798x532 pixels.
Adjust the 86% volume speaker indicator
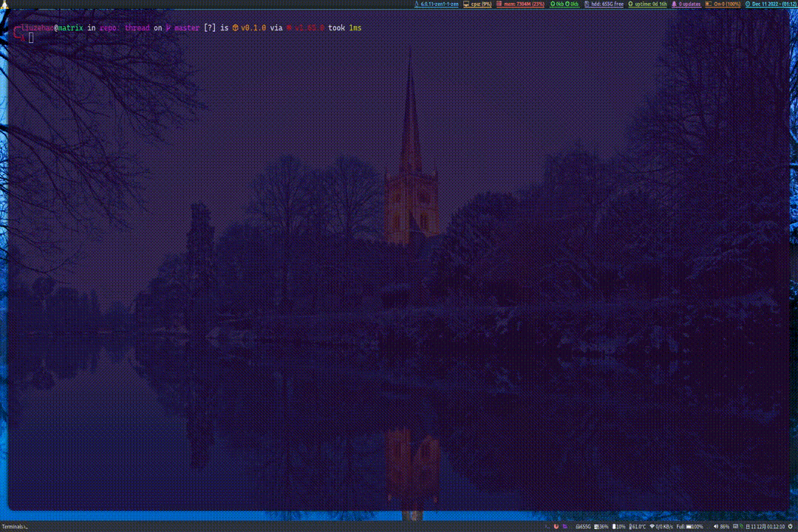(721, 526)
